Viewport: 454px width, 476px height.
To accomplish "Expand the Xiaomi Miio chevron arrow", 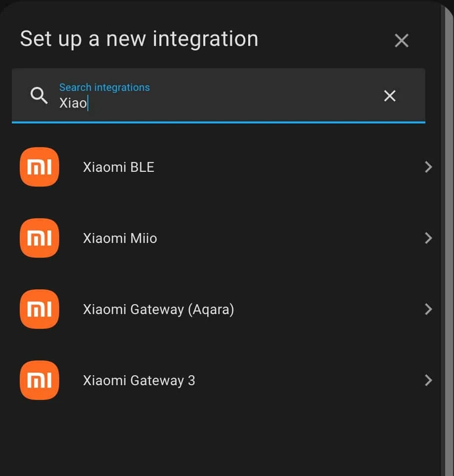I will [428, 238].
